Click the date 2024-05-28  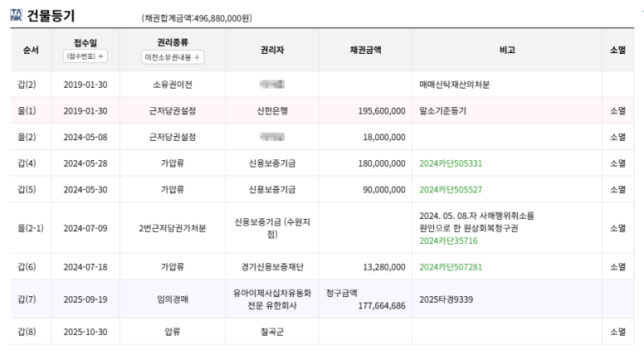[x=85, y=163]
